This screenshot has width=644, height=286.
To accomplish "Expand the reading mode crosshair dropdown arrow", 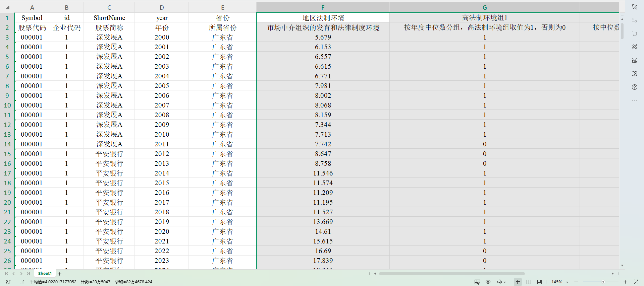I will 505,282.
